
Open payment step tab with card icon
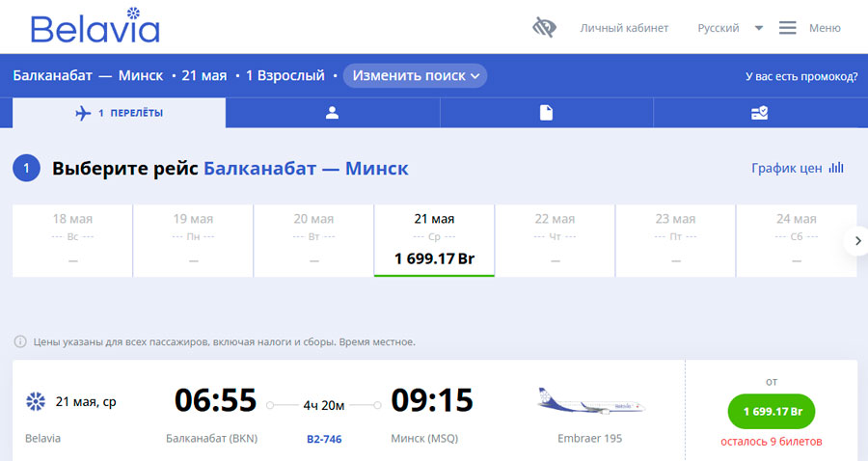tap(760, 113)
